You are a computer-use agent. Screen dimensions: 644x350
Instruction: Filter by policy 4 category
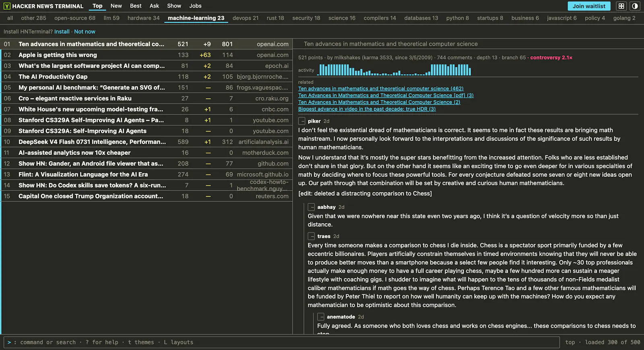(595, 18)
